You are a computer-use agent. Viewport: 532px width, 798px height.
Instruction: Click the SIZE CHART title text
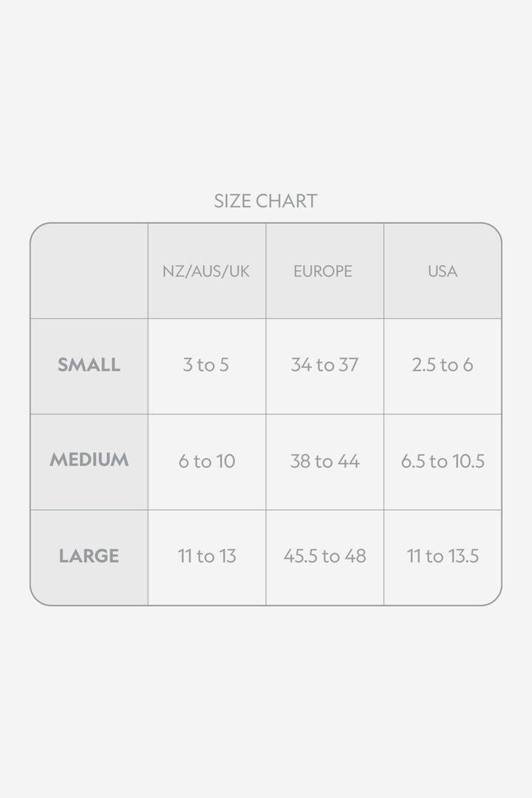tap(266, 201)
